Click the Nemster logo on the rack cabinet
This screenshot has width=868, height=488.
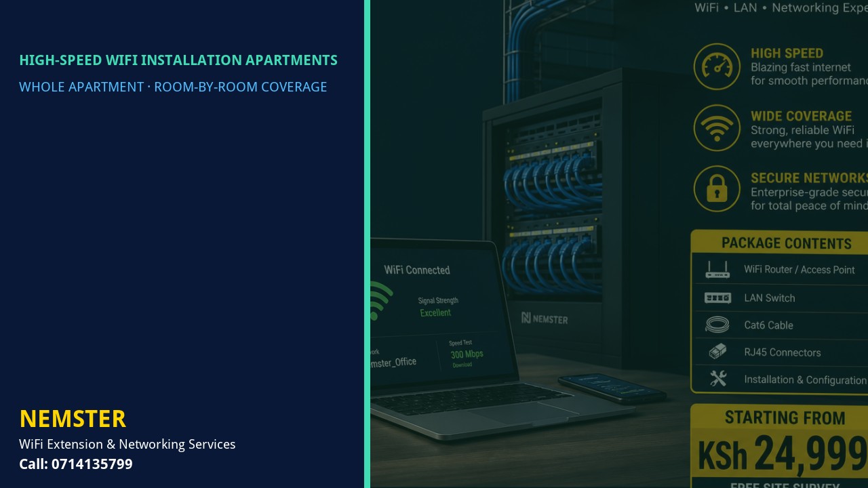click(x=545, y=319)
